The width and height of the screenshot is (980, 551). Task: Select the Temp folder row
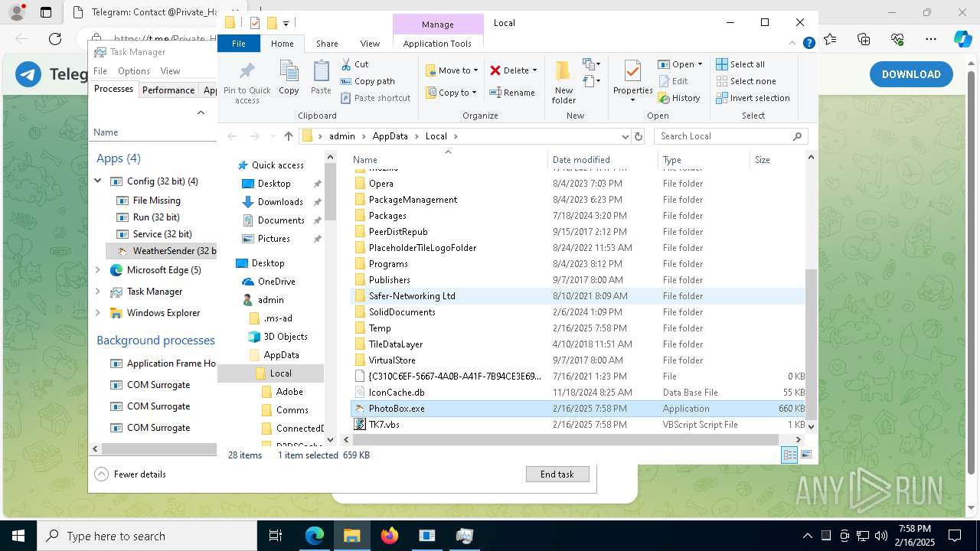(579, 328)
